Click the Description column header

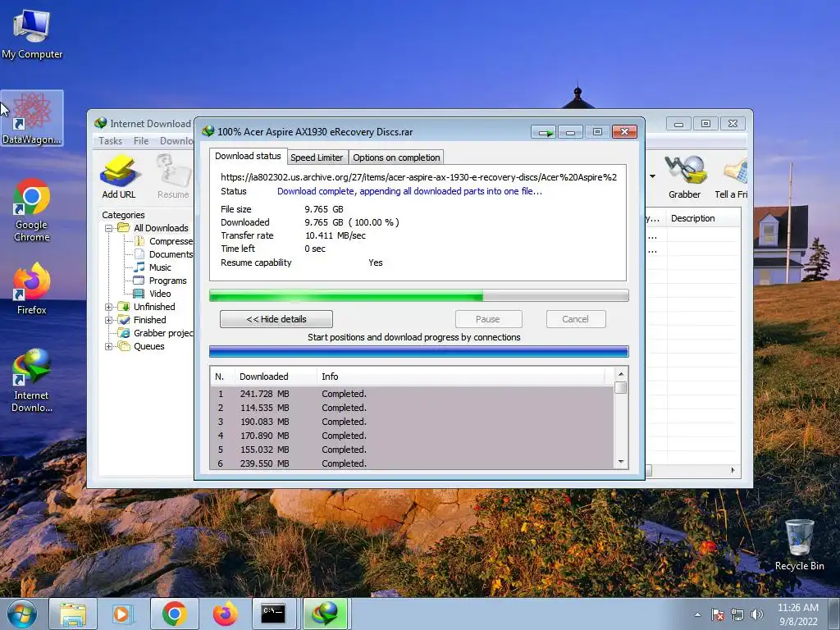(x=703, y=218)
